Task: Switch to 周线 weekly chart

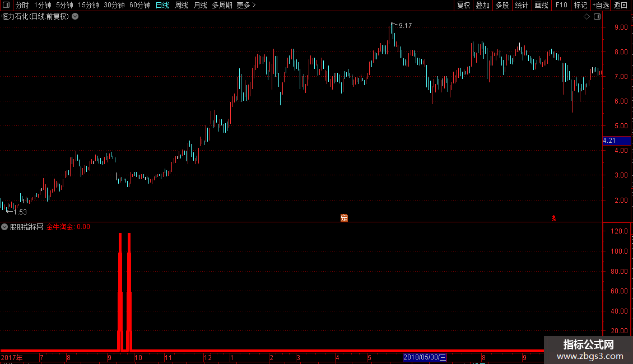Action: point(181,5)
